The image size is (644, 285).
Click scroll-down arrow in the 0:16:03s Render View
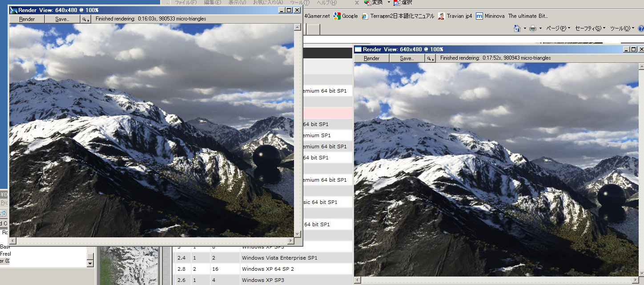point(298,234)
